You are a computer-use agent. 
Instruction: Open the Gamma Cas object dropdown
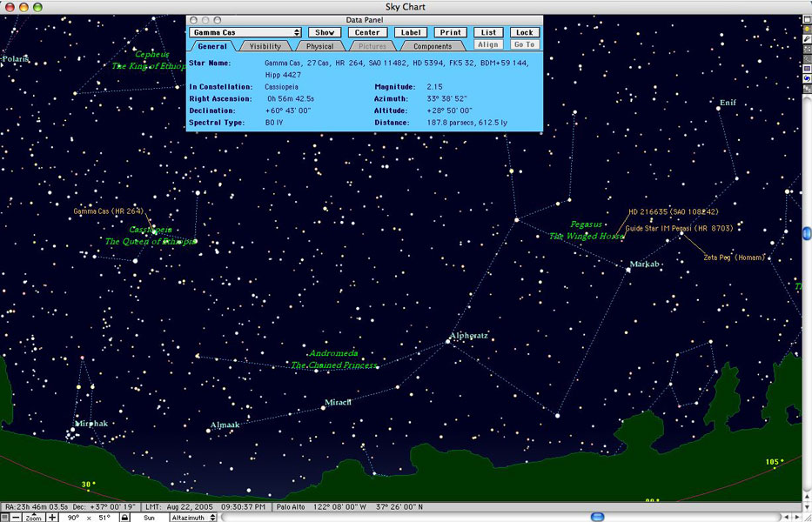tap(245, 32)
